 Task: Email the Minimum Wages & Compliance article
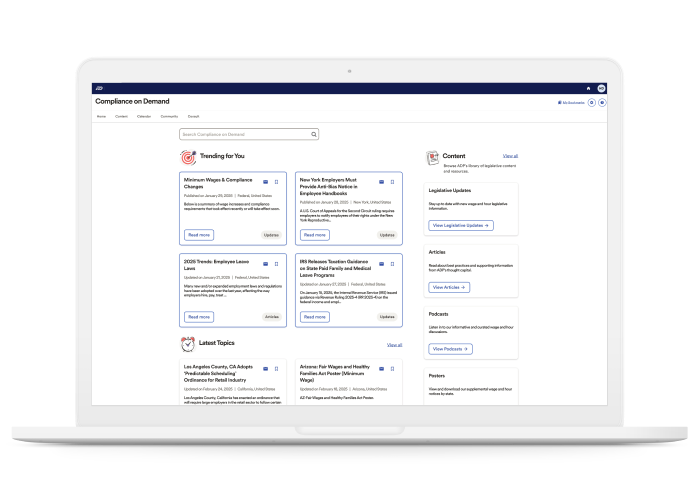[x=265, y=181]
